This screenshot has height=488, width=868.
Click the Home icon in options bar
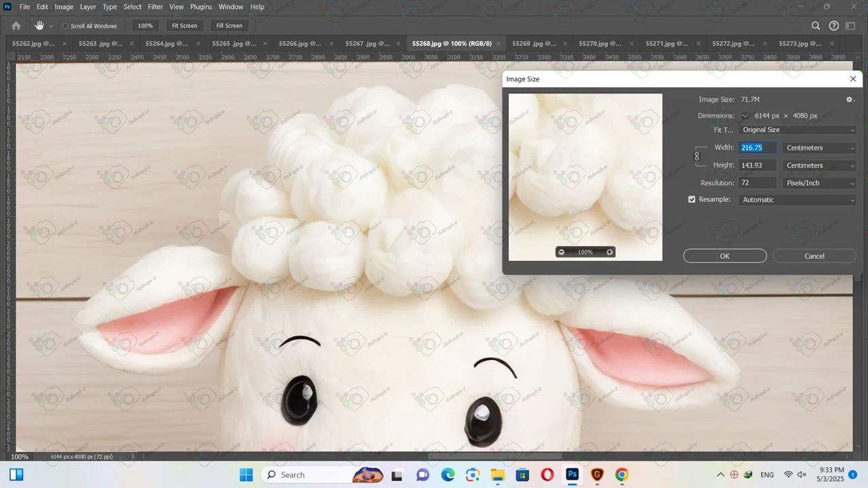16,26
